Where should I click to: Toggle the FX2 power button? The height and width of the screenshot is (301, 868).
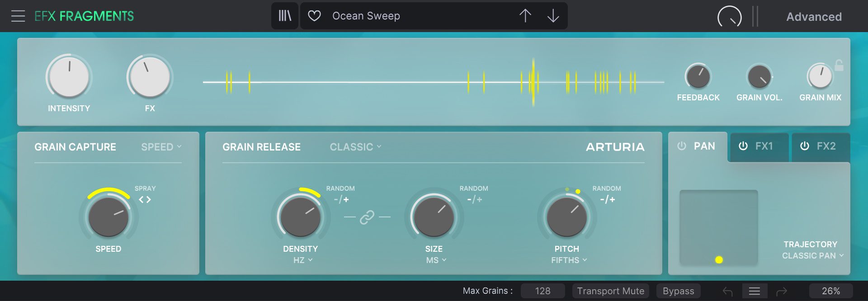click(x=804, y=146)
